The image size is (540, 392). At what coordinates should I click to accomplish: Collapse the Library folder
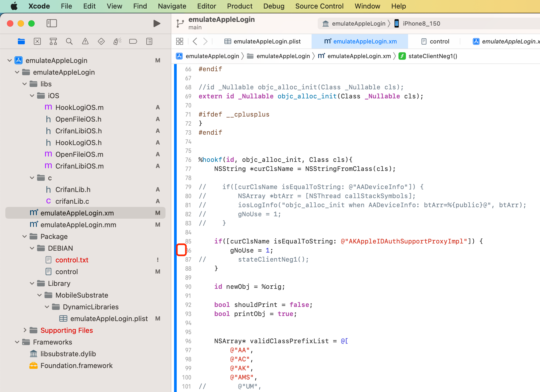pos(32,283)
